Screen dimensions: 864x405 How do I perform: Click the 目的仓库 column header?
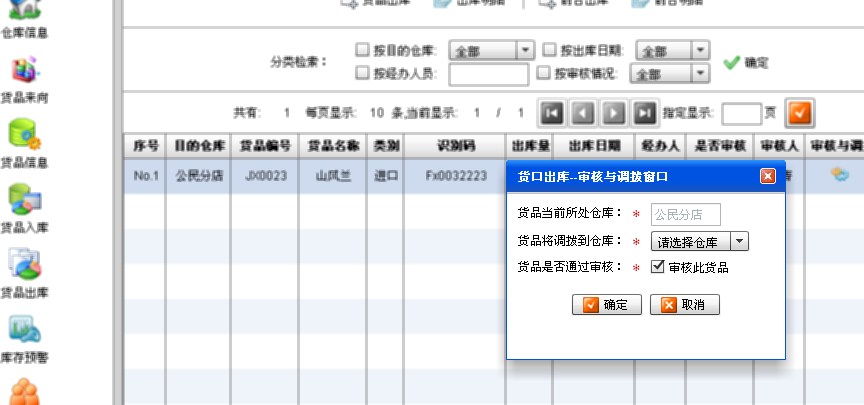click(199, 146)
